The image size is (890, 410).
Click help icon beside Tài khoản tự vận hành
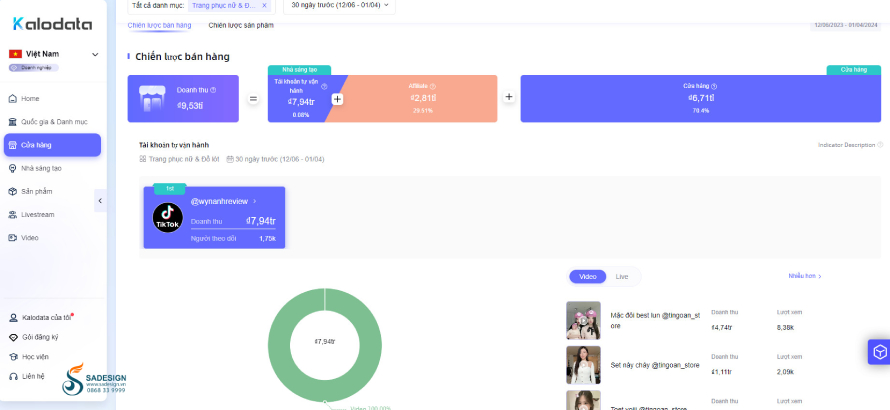click(324, 87)
